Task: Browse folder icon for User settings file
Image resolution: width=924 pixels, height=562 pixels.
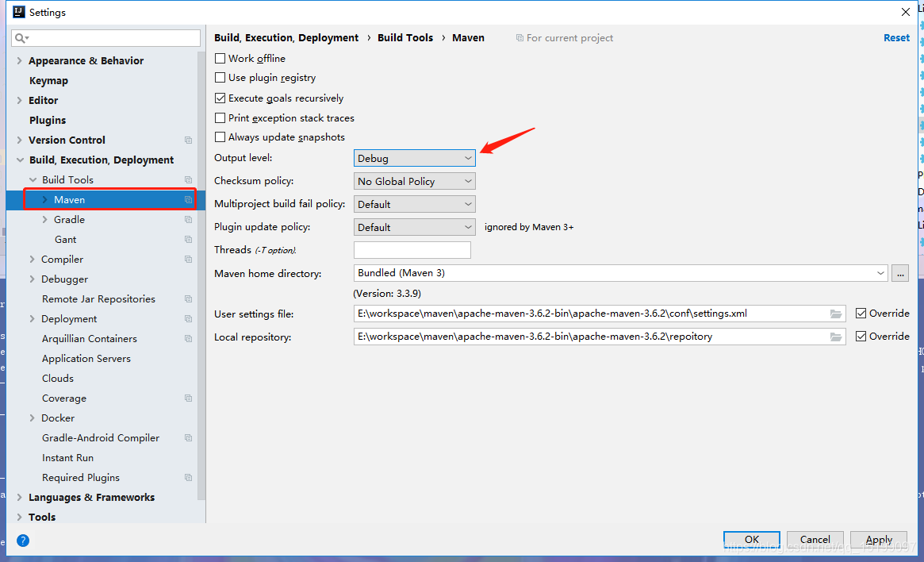Action: point(836,314)
